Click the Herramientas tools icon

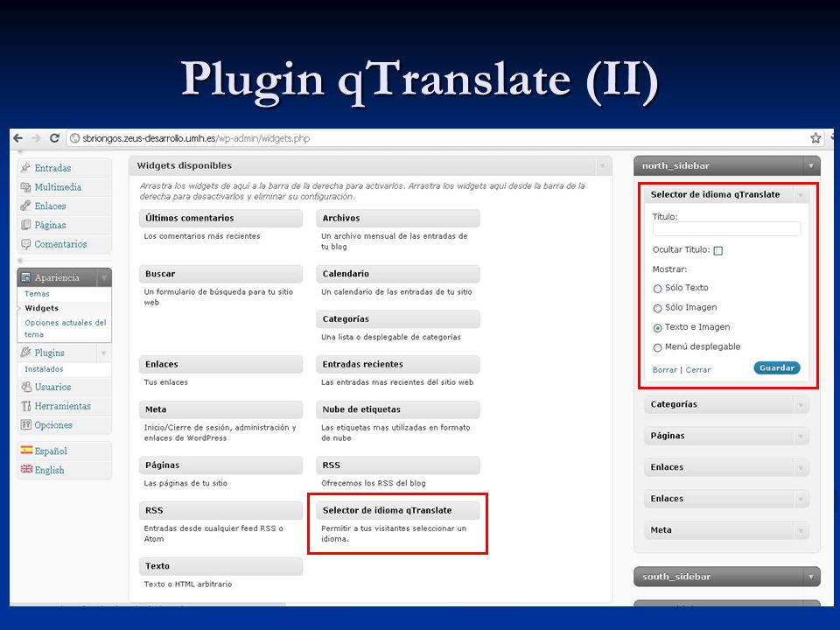(25, 405)
